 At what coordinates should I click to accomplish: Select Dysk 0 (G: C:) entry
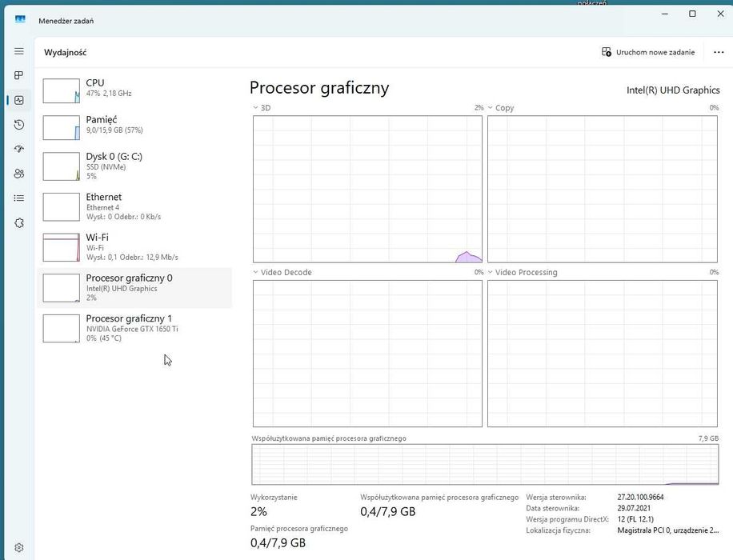click(x=134, y=166)
